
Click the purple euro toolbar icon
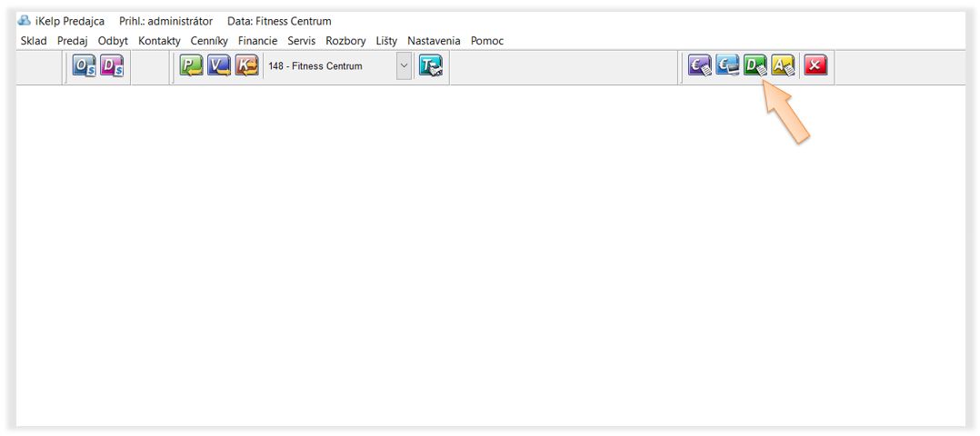[700, 65]
